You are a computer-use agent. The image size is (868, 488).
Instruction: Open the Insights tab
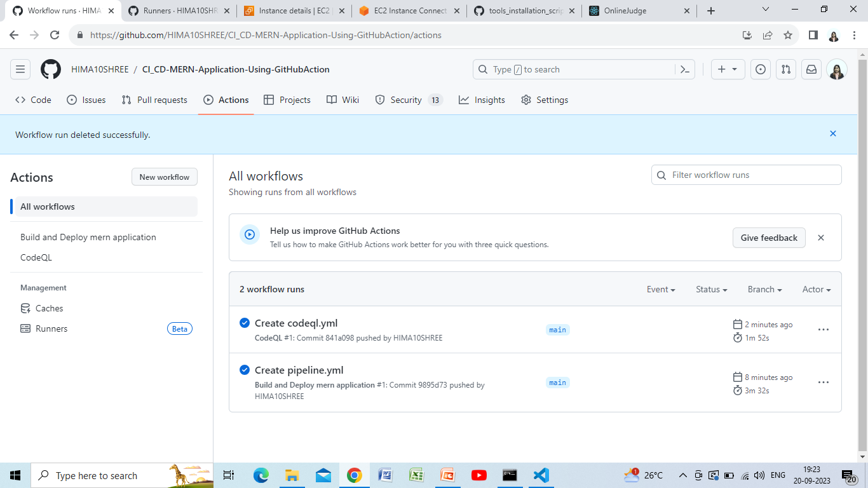tap(482, 100)
